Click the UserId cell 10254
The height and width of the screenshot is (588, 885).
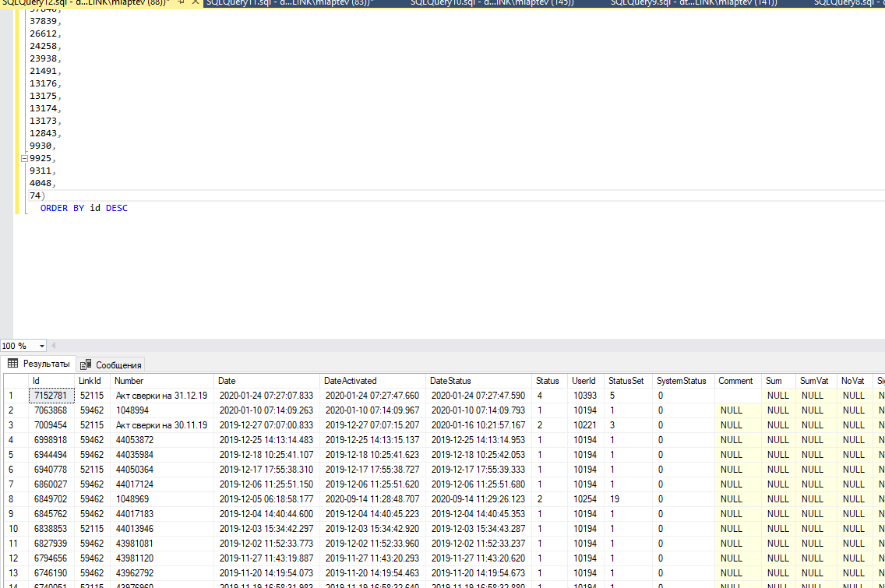586,499
